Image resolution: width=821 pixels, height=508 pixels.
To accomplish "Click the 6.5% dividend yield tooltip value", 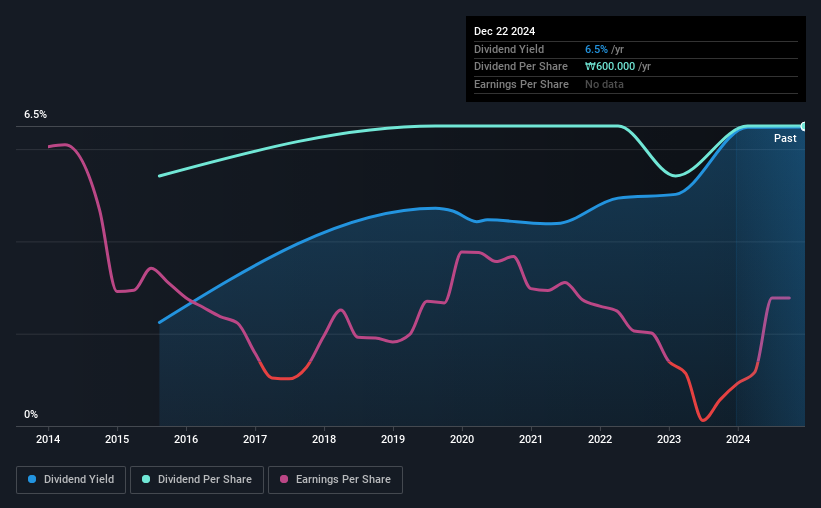I will coord(596,49).
